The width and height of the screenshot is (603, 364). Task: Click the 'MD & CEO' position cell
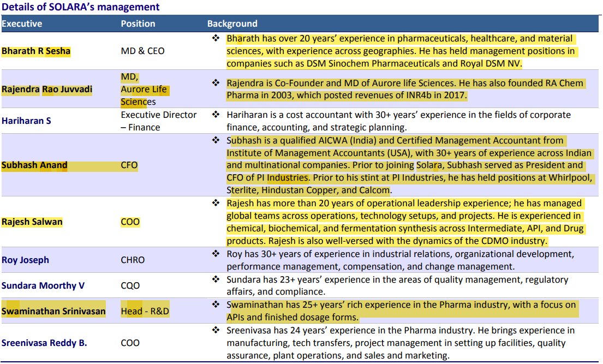[142, 51]
